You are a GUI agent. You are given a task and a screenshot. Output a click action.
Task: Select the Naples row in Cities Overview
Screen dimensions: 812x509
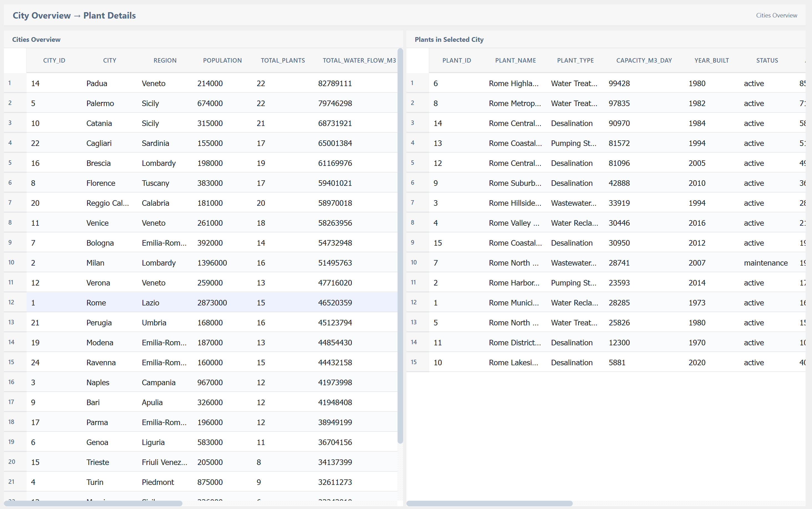98,382
